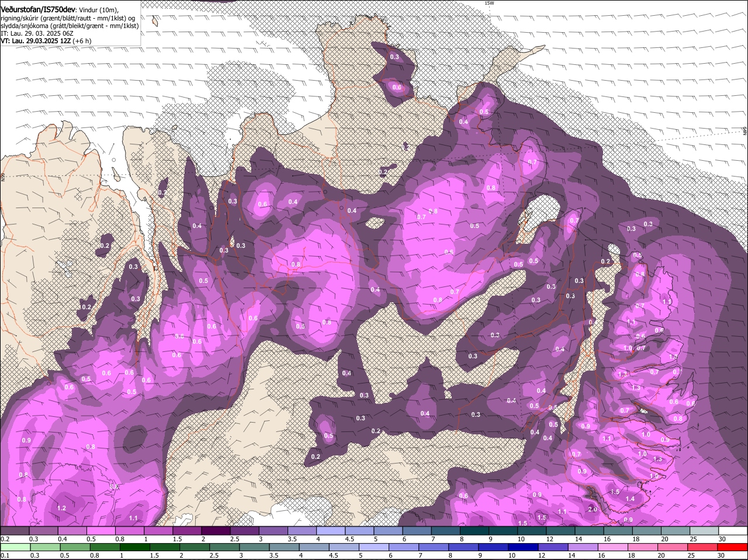Click the upper legend swatch starting at 10
This screenshot has height=560, width=748.
coord(532,531)
